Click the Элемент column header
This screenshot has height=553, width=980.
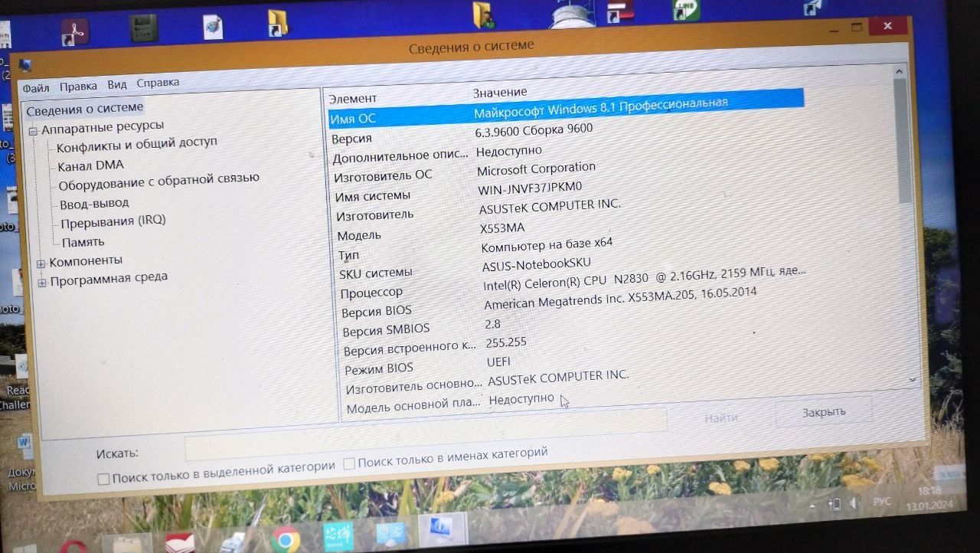coord(353,99)
